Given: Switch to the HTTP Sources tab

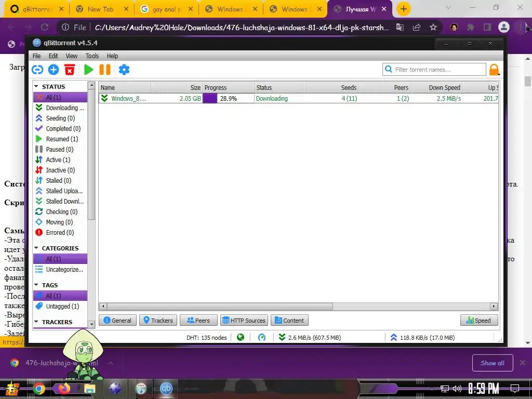Looking at the screenshot, I should coord(244,320).
